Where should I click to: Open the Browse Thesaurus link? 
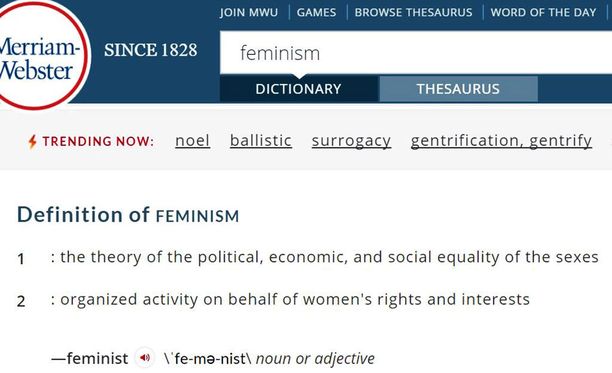click(413, 12)
